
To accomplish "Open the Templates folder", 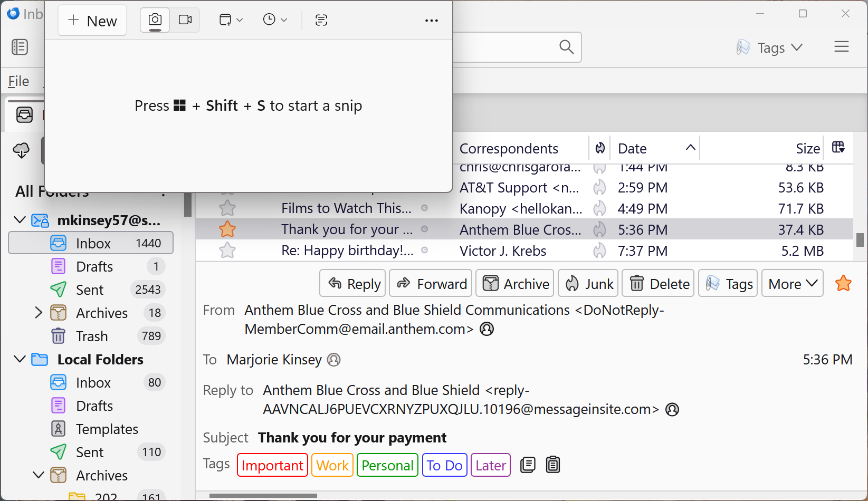I will click(x=91, y=429).
